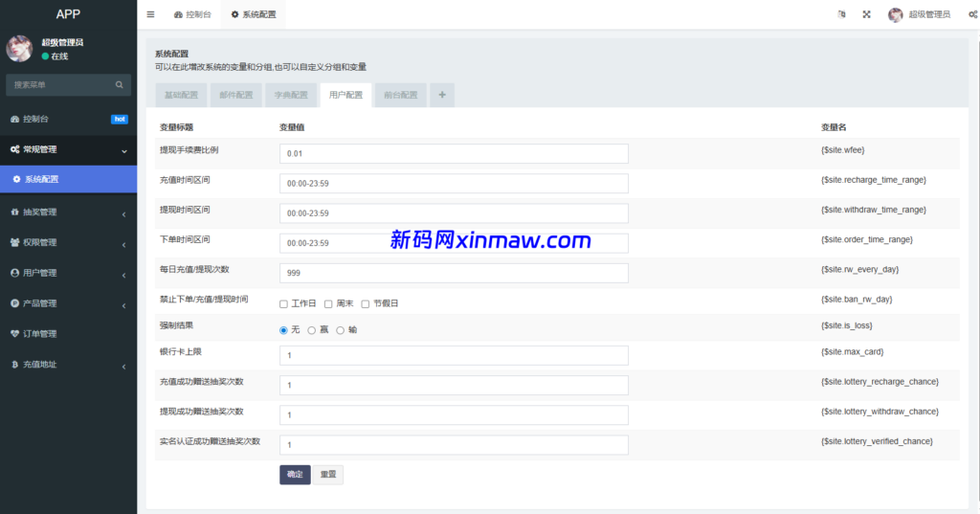This screenshot has height=514, width=980.
Task: Open the 控制台 top navigation tab
Action: pos(192,14)
